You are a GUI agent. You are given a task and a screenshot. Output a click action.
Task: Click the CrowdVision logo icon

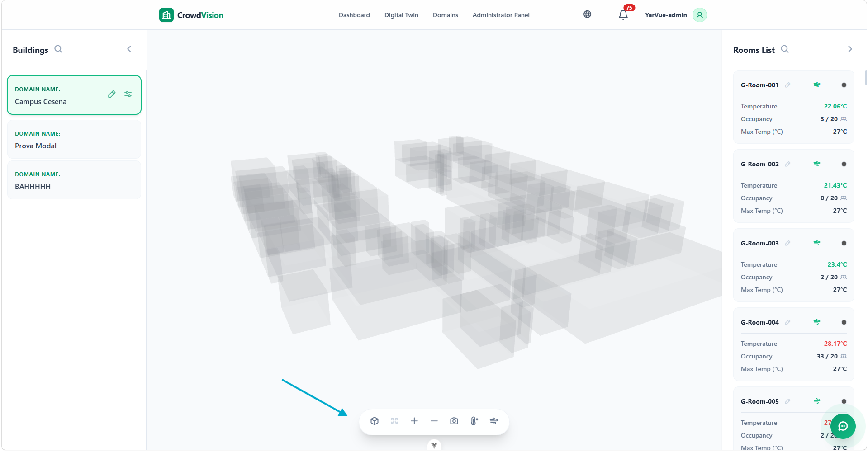[x=166, y=15]
